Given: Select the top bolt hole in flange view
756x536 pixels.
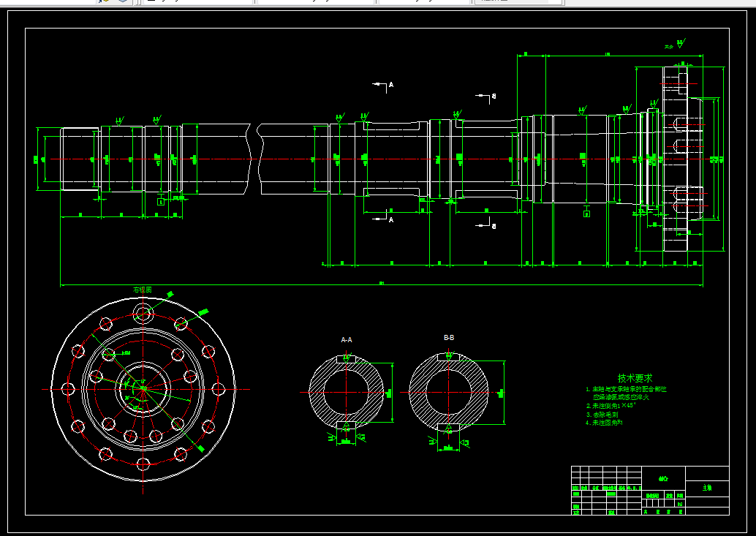Looking at the screenshot, I should (143, 314).
